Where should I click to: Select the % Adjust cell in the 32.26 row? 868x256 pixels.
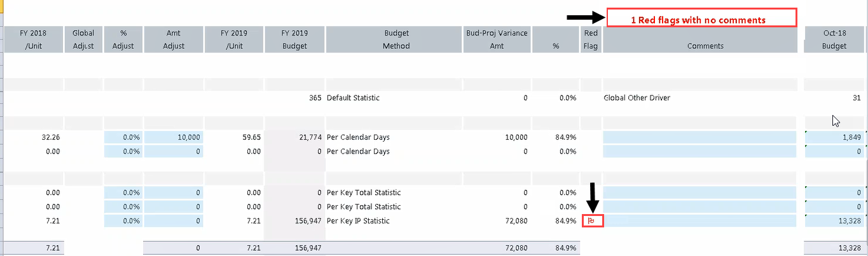(123, 137)
